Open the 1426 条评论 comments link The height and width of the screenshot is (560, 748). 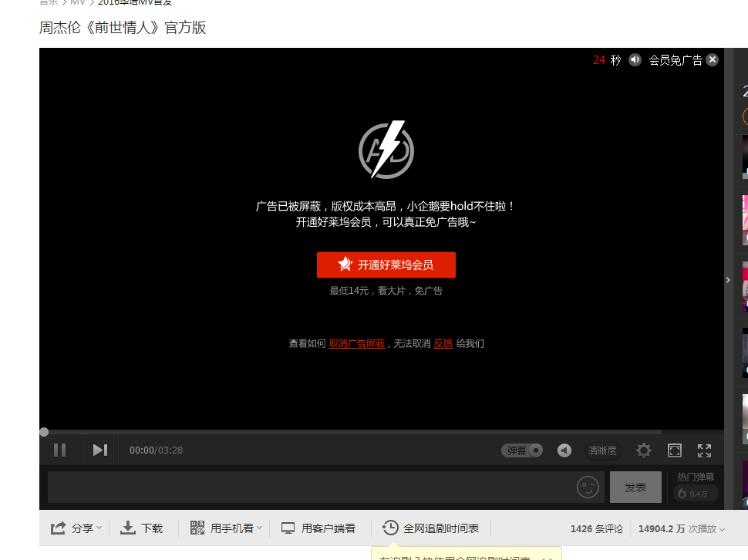(x=596, y=528)
